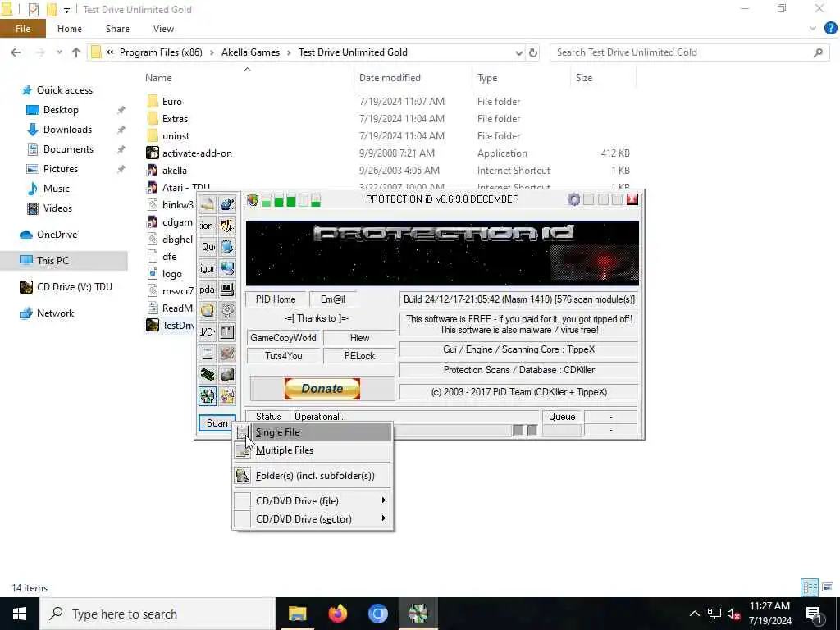Switch Explorer to details view
The image size is (840, 630).
pos(810,587)
